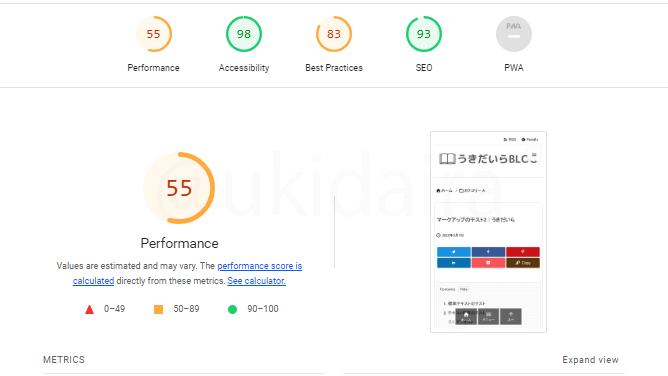Click the SEO label in score header

(x=424, y=68)
